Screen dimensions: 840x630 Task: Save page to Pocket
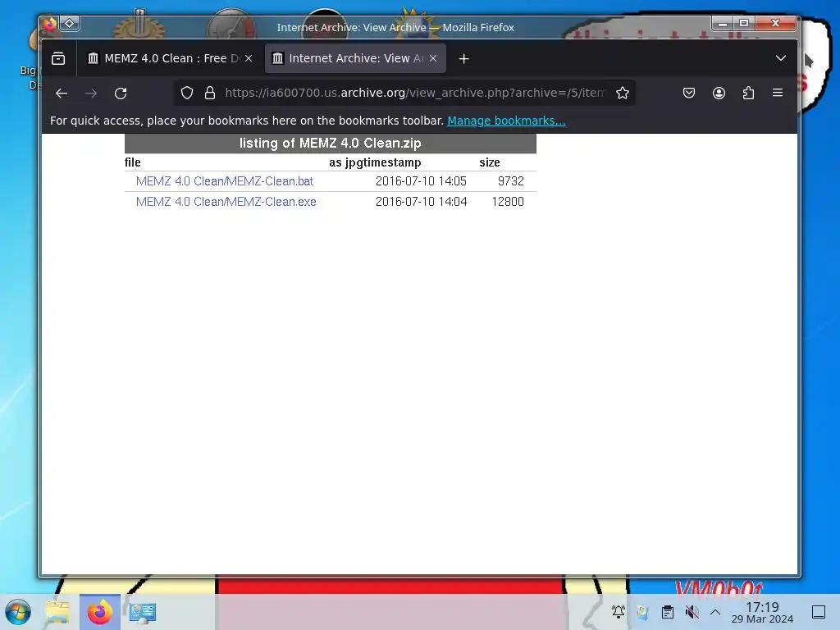[689, 94]
